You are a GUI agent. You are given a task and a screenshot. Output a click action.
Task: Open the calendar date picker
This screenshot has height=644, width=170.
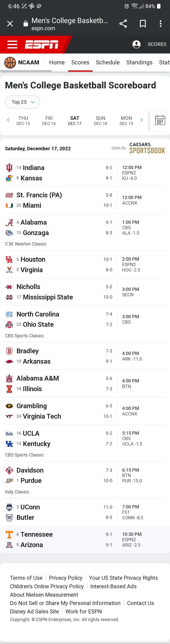tap(160, 120)
